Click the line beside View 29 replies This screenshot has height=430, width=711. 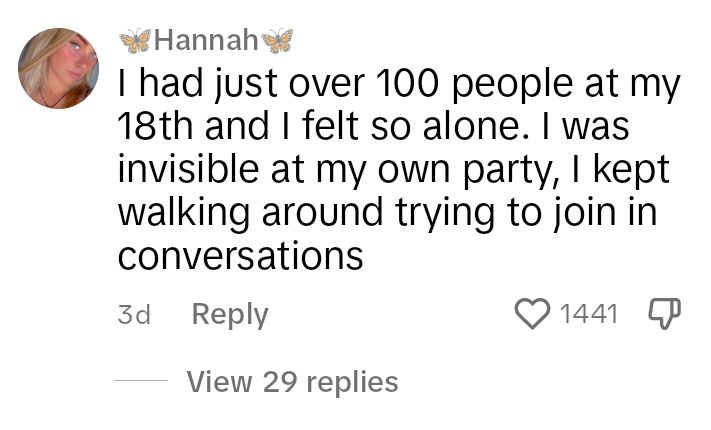(141, 381)
